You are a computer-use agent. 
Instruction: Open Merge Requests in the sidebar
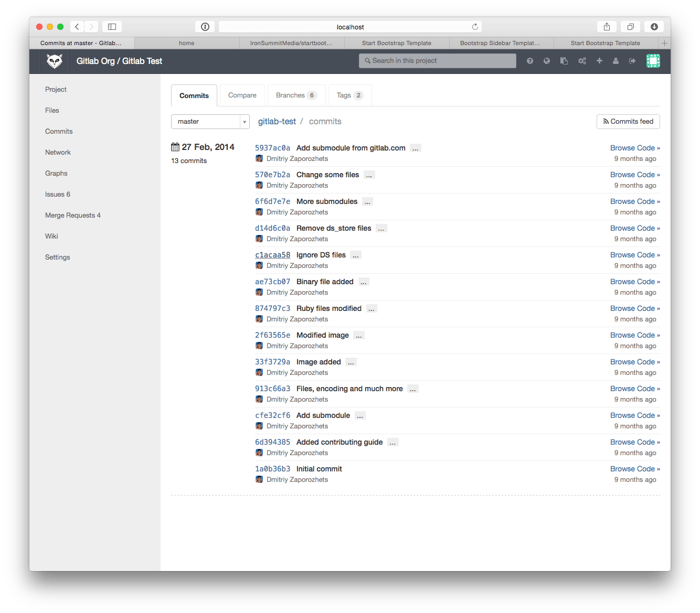coord(72,216)
